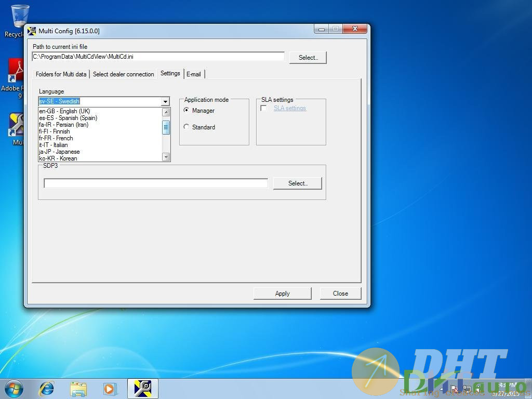Switch to Select dealer connection tab
The width and height of the screenshot is (532, 399).
click(x=124, y=74)
